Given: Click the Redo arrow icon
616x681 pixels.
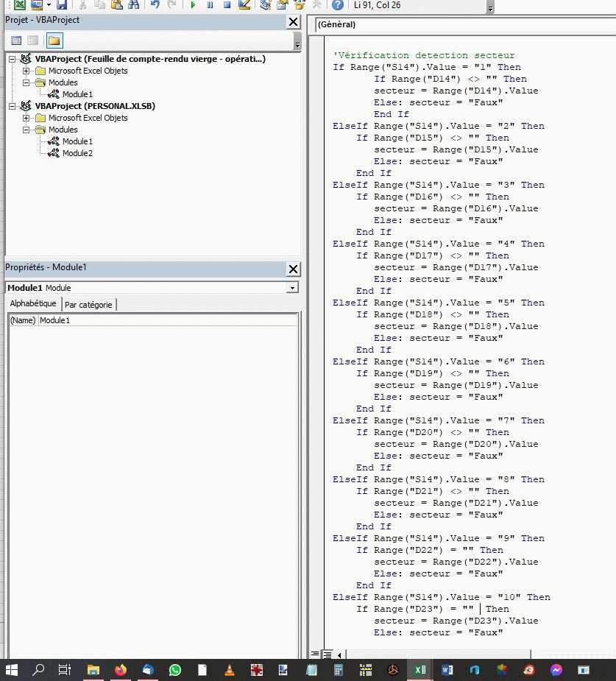Looking at the screenshot, I should pos(172,4).
